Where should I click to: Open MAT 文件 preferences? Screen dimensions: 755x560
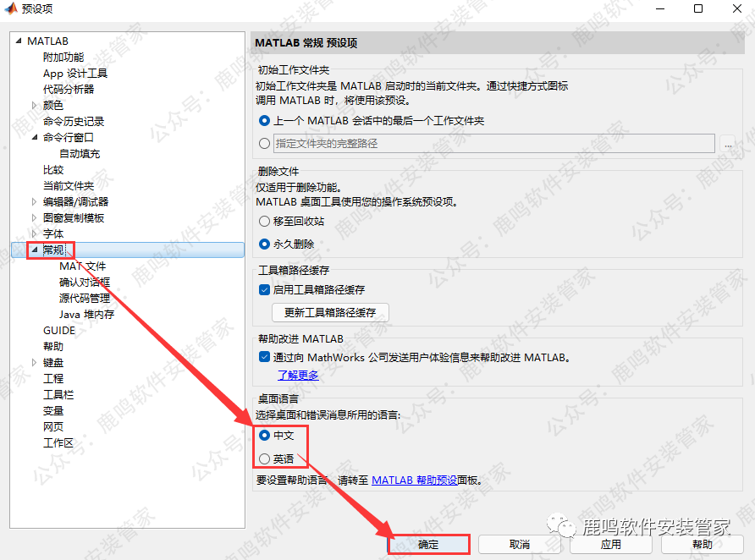point(82,266)
